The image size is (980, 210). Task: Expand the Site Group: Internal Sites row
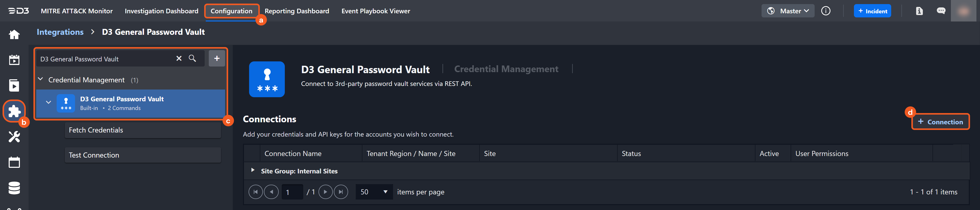point(253,170)
